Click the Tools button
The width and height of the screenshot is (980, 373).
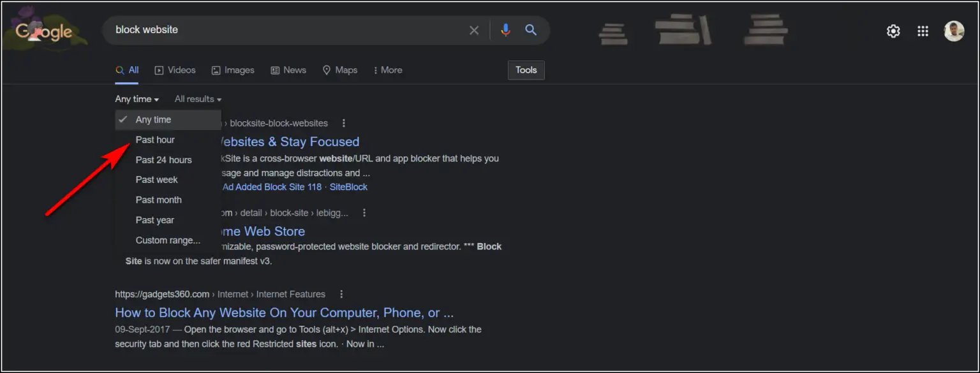526,70
